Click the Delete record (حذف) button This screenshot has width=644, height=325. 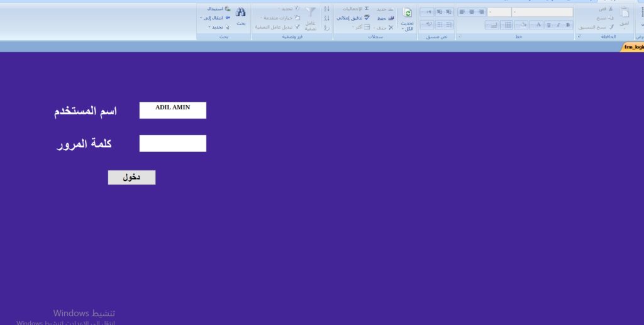[x=384, y=28]
